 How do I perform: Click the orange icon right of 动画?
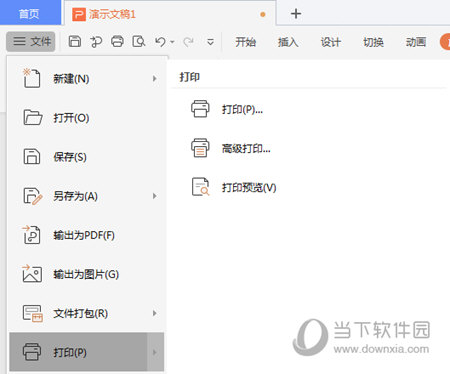445,42
